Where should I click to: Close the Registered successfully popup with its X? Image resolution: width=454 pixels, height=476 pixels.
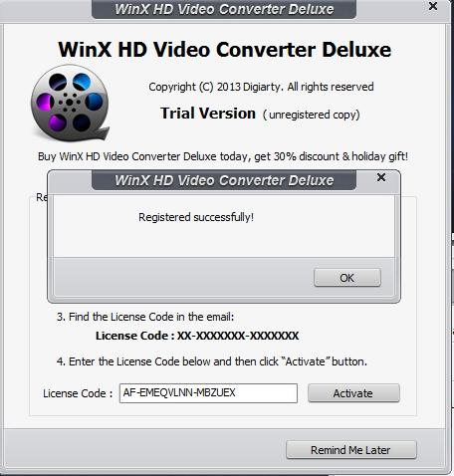(x=381, y=177)
